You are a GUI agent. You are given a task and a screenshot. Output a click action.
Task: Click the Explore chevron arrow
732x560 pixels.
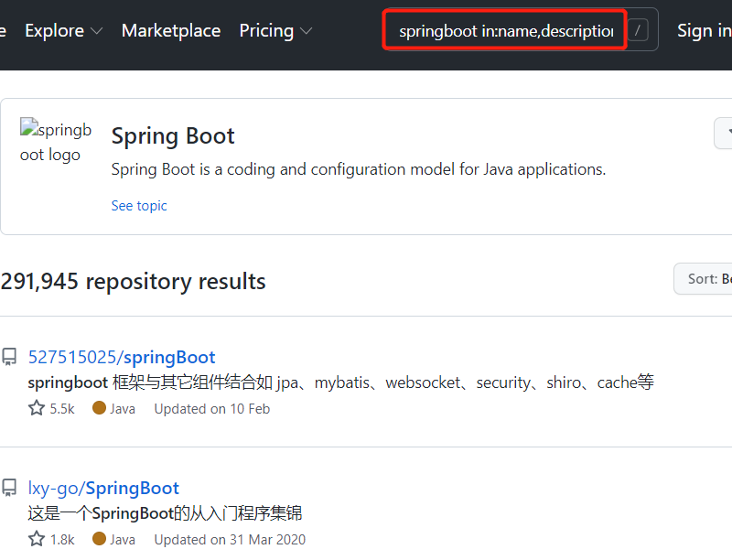[x=96, y=31]
